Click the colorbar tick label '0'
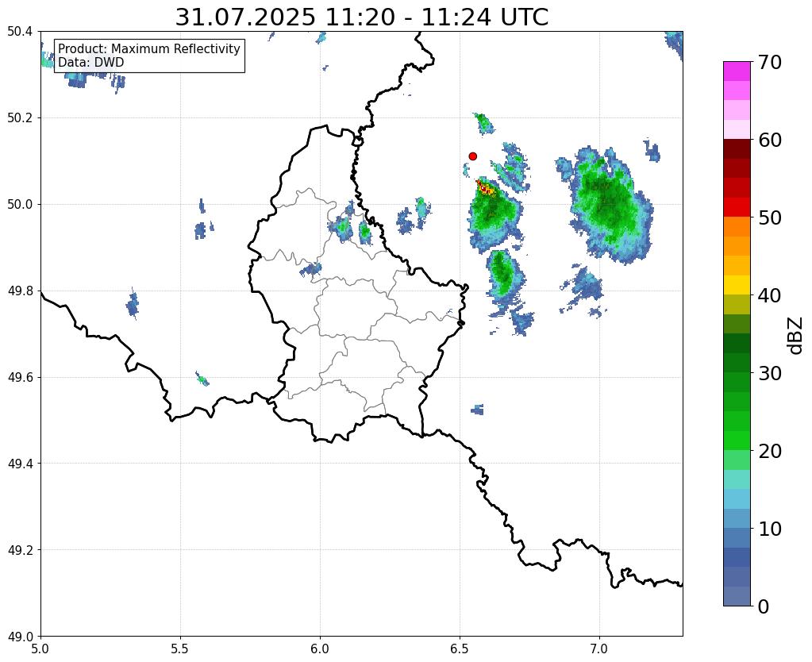Image resolution: width=812 pixels, height=662 pixels. (764, 606)
